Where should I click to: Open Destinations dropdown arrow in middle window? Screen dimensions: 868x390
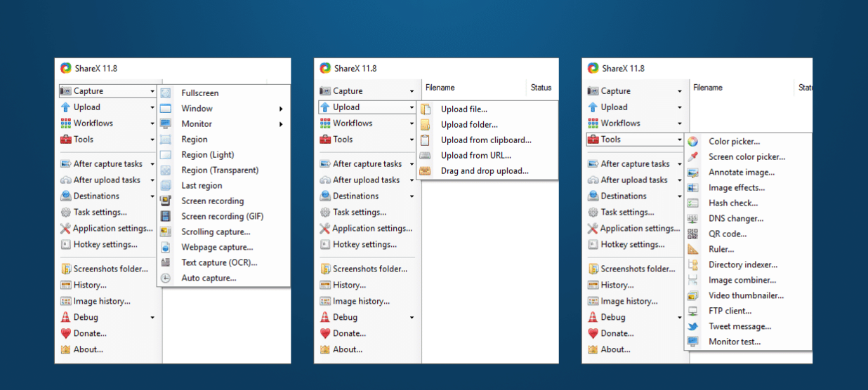(x=412, y=197)
